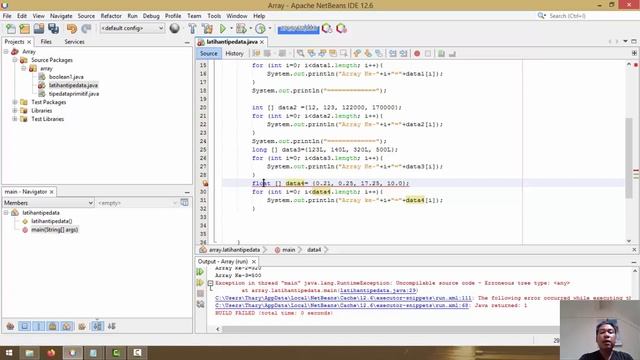The width and height of the screenshot is (640, 360).
Task: Click the Stop Macro Recording square icon
Action: tap(428, 53)
